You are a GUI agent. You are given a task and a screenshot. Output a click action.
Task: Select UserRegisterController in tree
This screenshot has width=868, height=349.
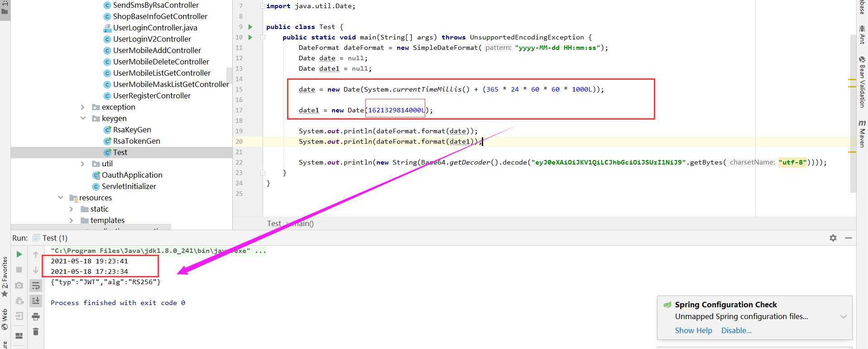152,96
